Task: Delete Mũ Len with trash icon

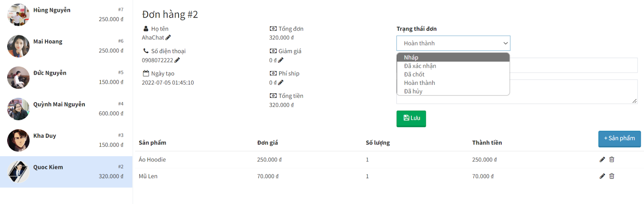Action: click(x=612, y=176)
